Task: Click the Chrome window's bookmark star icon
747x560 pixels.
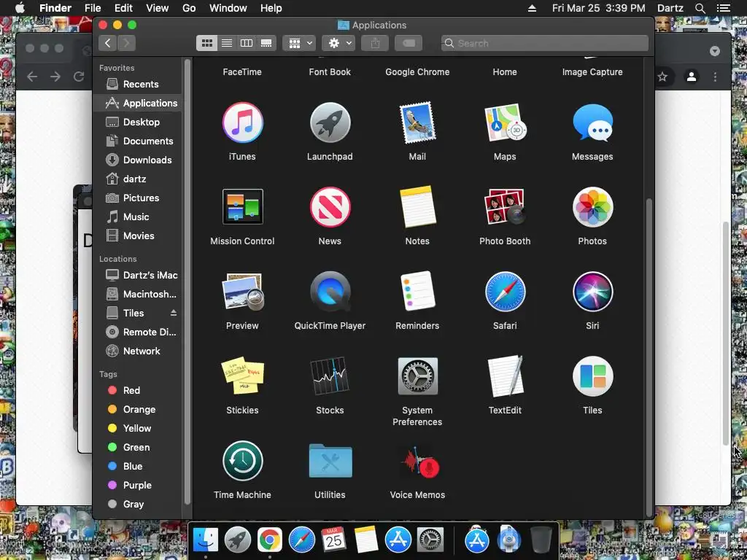Action: click(662, 77)
